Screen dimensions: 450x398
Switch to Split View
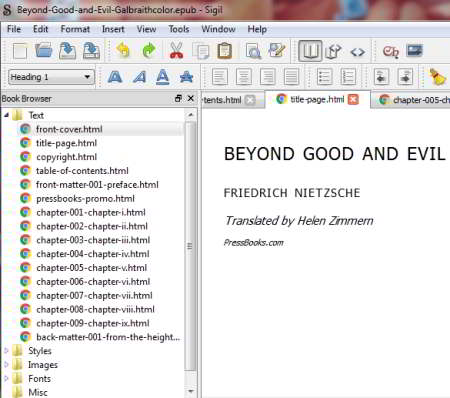tap(334, 52)
